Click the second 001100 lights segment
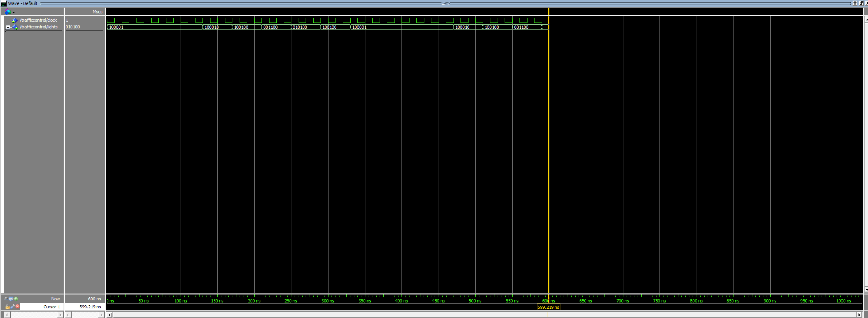 point(527,27)
